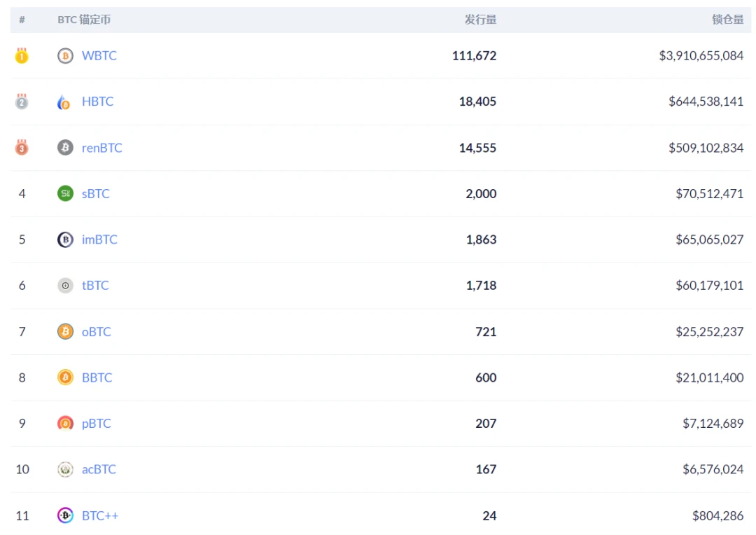
Task: Click the tBTC coin icon
Action: tap(66, 286)
